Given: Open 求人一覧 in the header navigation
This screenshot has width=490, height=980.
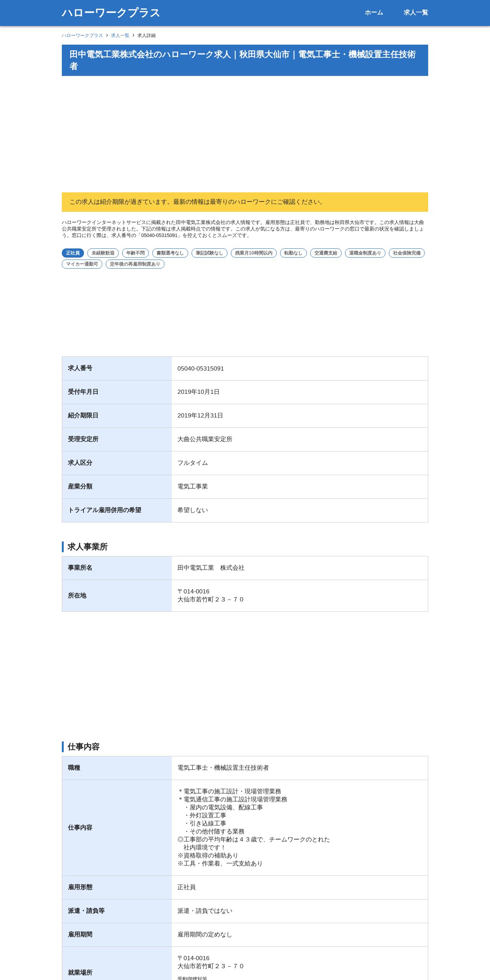Looking at the screenshot, I should point(416,13).
